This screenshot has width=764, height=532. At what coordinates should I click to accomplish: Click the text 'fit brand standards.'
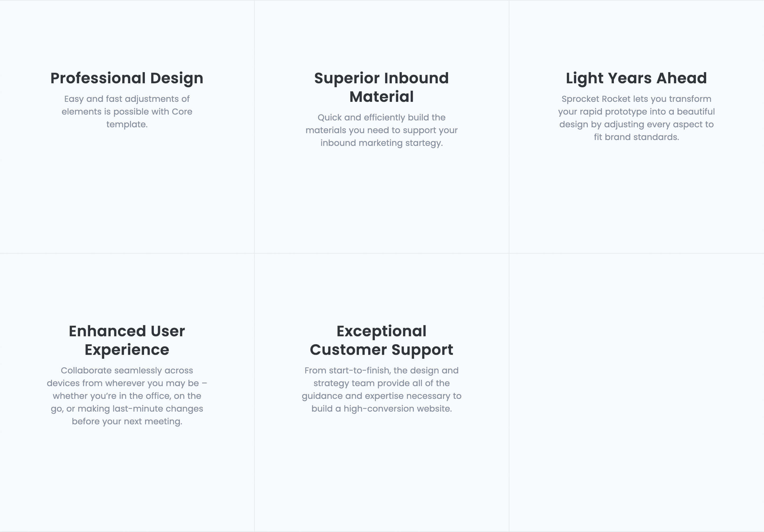coord(636,137)
